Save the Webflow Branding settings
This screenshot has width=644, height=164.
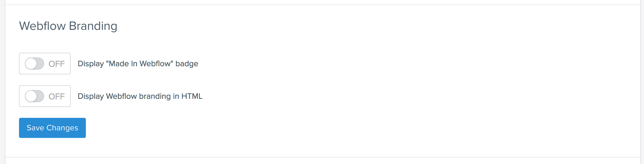52,128
